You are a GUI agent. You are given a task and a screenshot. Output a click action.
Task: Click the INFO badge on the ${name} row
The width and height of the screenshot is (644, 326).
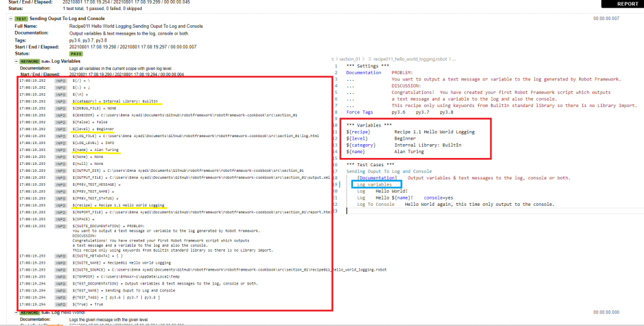pos(60,150)
